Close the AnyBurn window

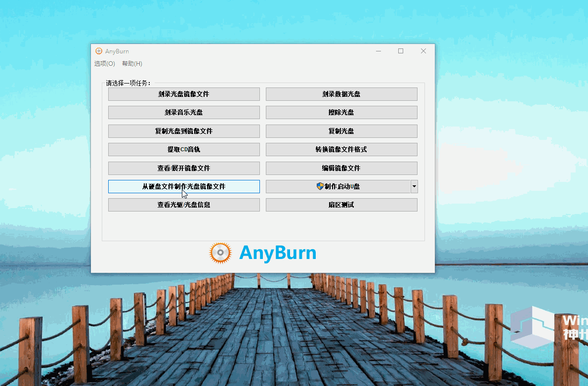pos(423,51)
